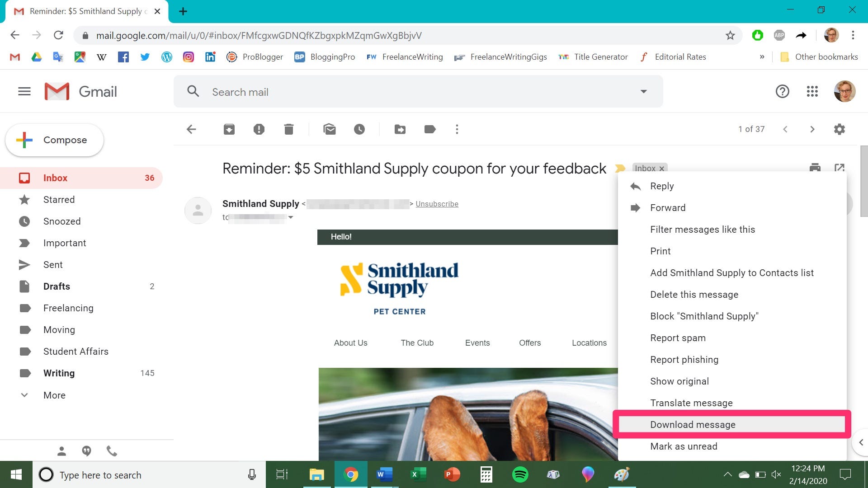Toggle the importance marker beside subject
This screenshot has height=488, width=868.
[620, 169]
